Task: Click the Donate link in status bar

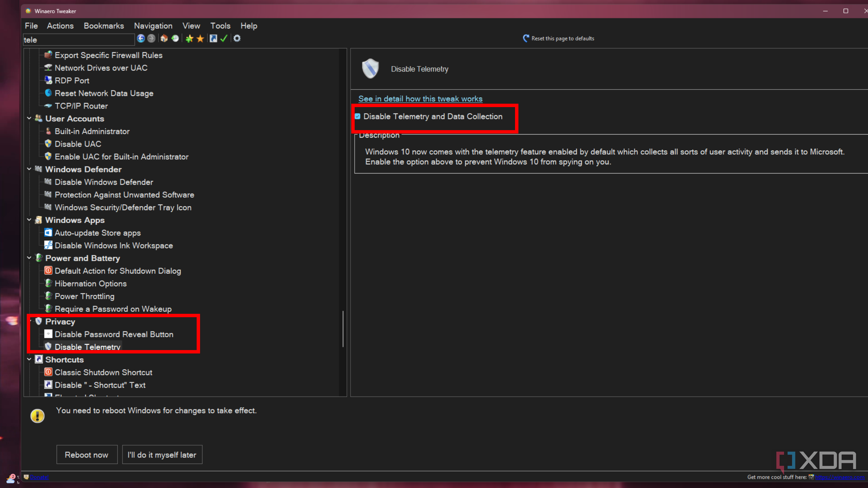Action: click(x=39, y=477)
